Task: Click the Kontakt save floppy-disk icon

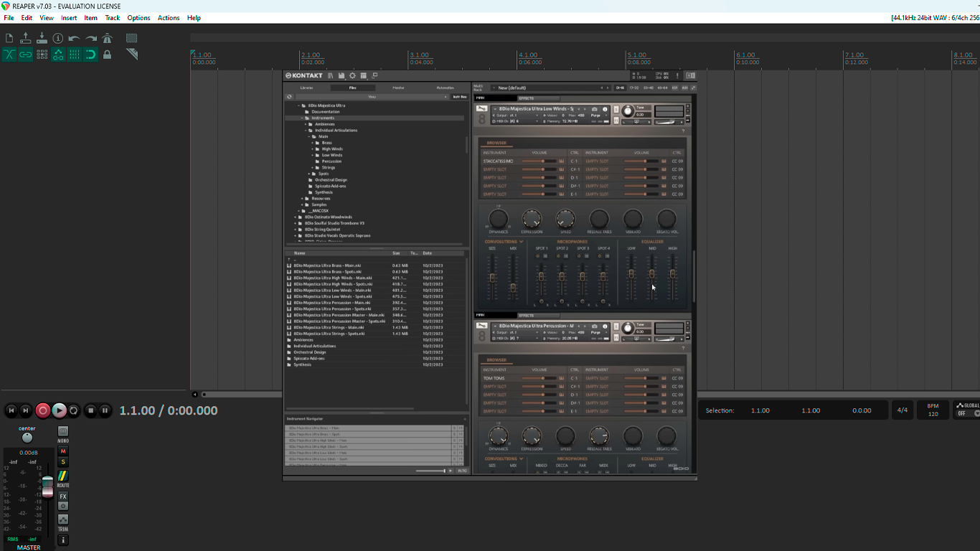Action: tap(341, 75)
